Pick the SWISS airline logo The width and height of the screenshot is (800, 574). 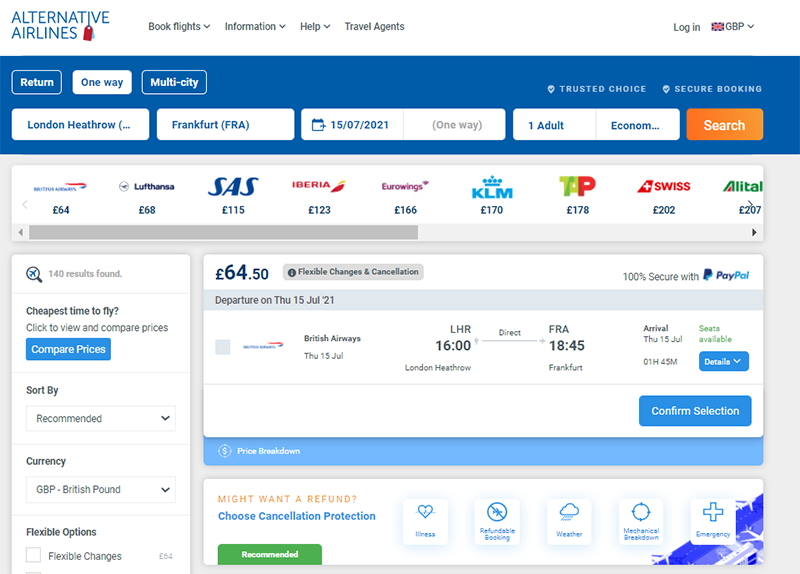[664, 186]
